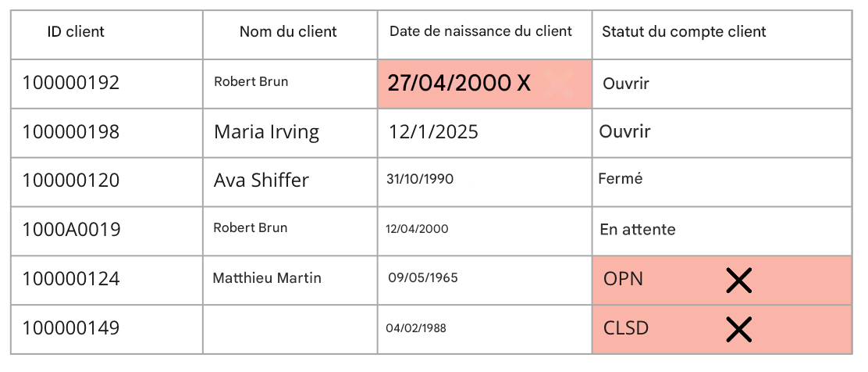Screen dimensions: 868x372
Task: Select the Nom du client header
Action: pos(288,32)
